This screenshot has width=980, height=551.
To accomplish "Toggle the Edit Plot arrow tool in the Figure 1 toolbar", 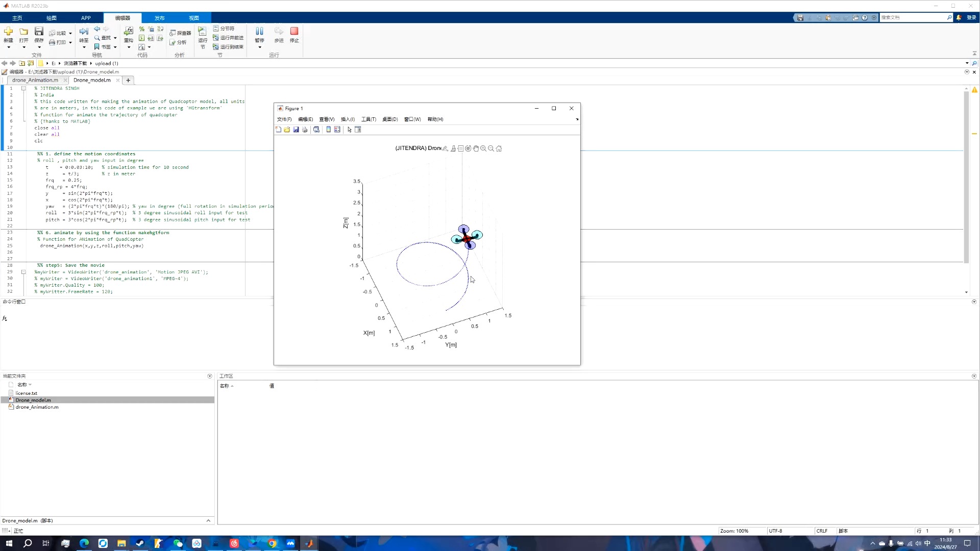I will coord(350,130).
